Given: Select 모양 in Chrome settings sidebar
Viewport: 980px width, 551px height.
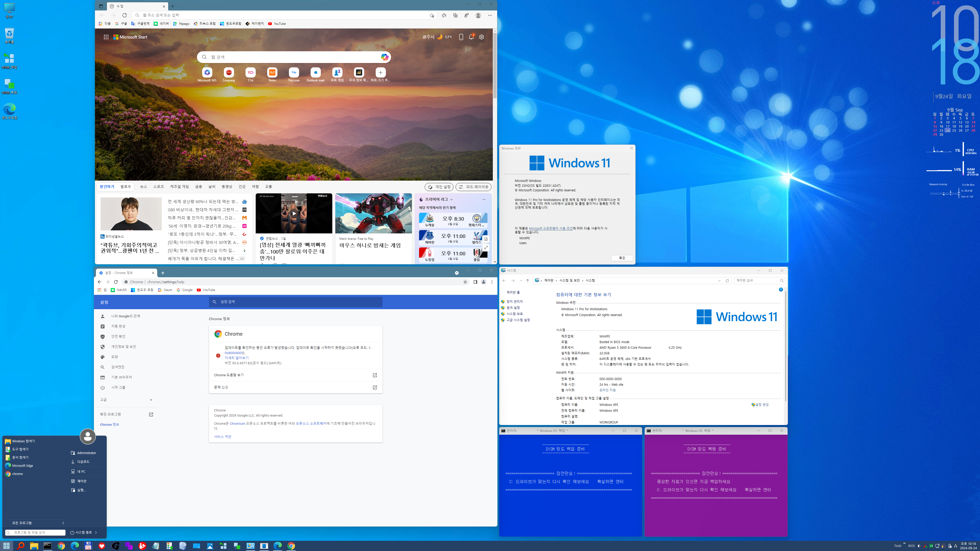Looking at the screenshot, I should point(115,357).
